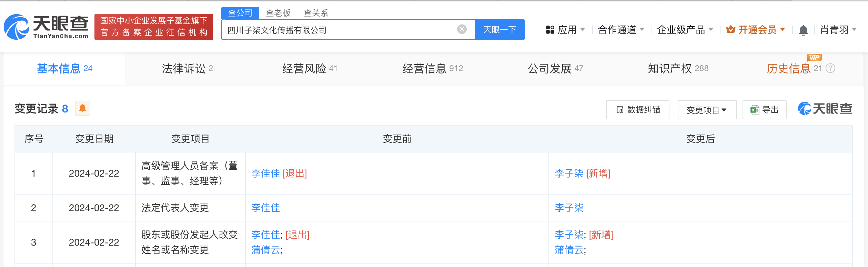Screen dimensions: 868x267
Task: Switch to the 法律诉讼 tab
Action: click(187, 69)
